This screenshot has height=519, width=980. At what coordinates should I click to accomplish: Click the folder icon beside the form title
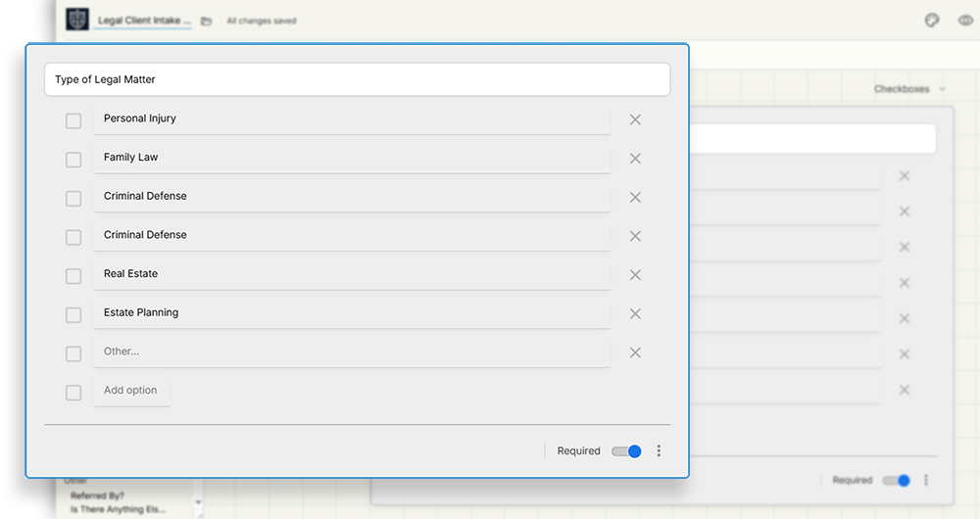click(x=206, y=21)
